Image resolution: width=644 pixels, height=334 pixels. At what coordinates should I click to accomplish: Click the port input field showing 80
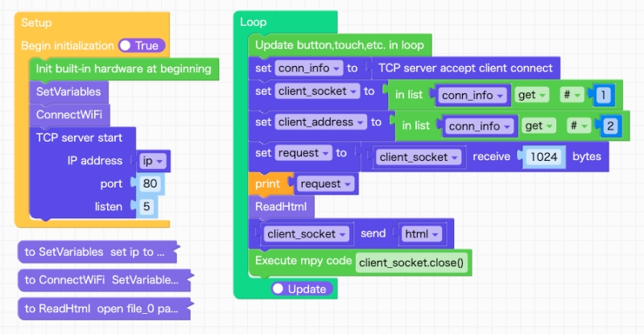tap(149, 183)
